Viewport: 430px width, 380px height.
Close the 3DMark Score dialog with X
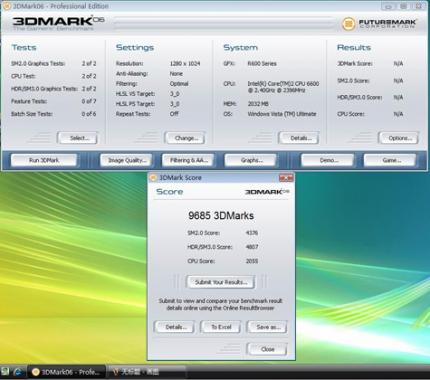(x=286, y=178)
